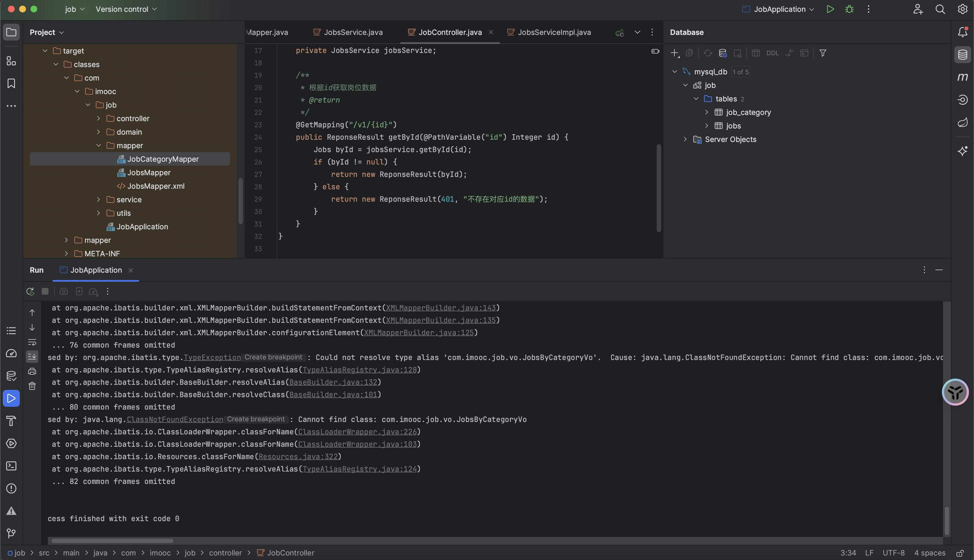The height and width of the screenshot is (560, 974).
Task: Toggle scroll to end in console
Action: [32, 357]
